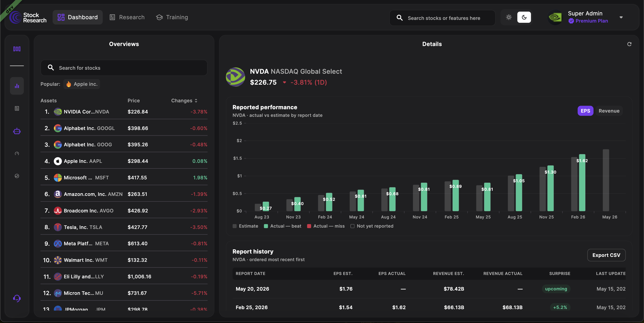
Task: Click the Premium Plan verified badge
Action: 571,21
